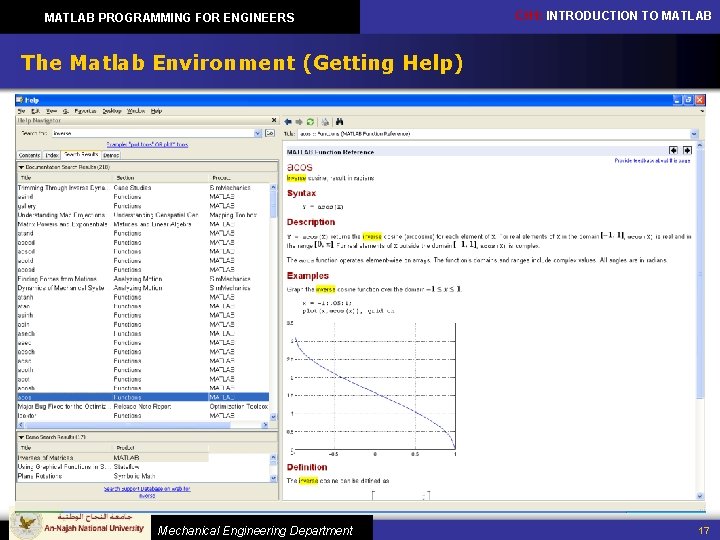
Task: Click the acos plot figure
Action: point(372,388)
